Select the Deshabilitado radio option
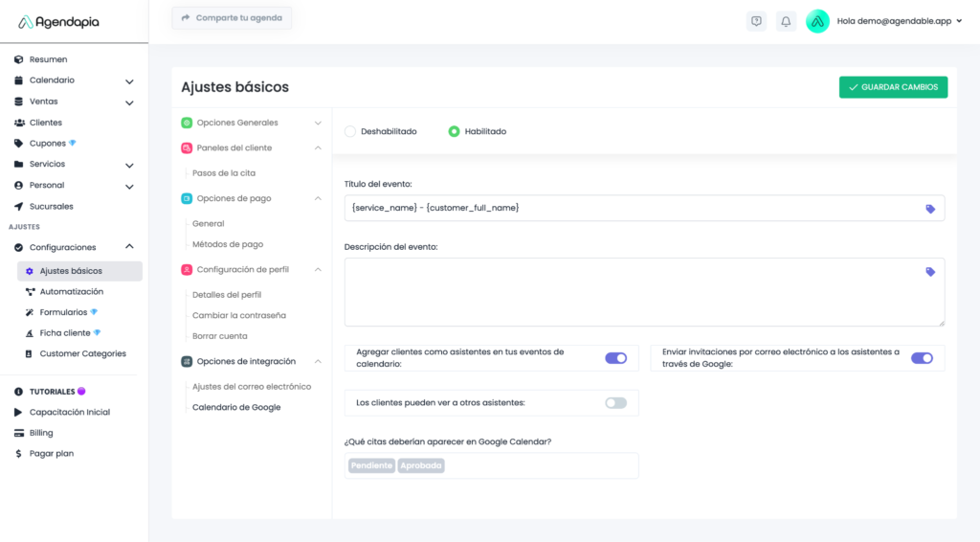This screenshot has height=542, width=980. tap(350, 131)
